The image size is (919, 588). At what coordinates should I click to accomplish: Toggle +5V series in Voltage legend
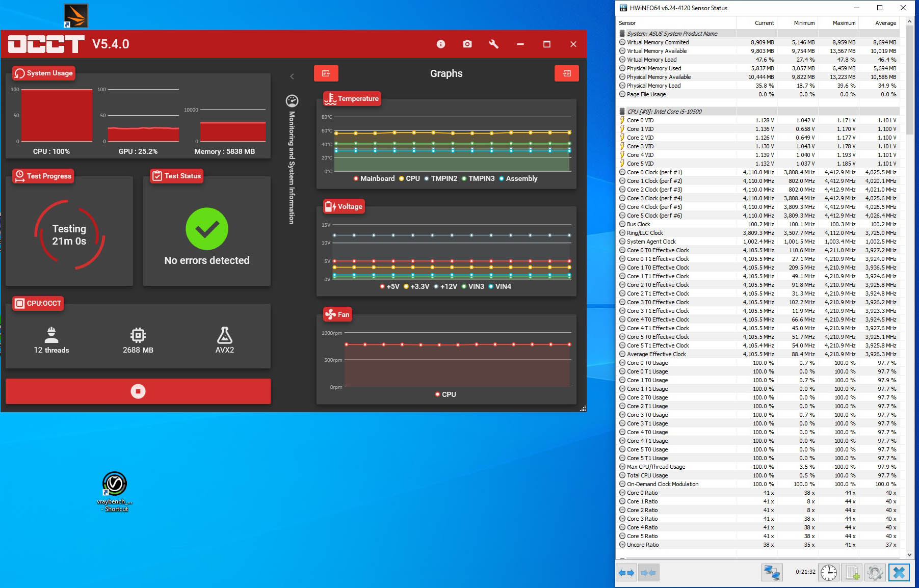pyautogui.click(x=390, y=286)
